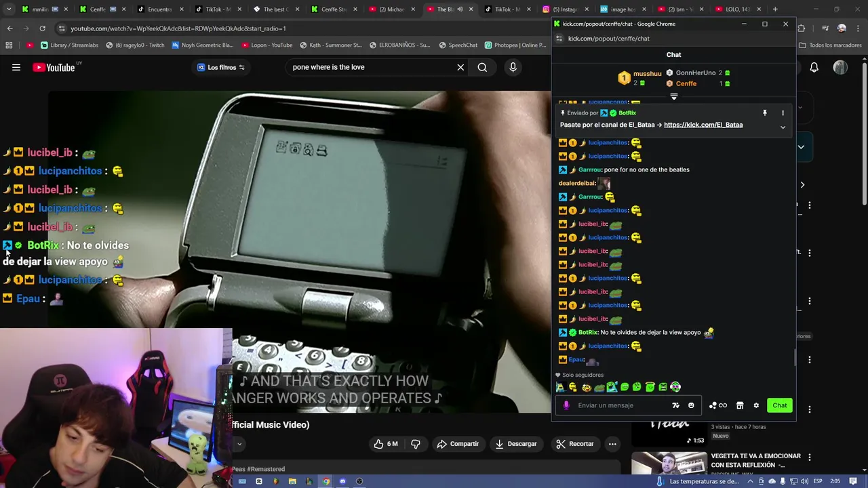Open site info dropdown in Kick popout

coord(559,39)
